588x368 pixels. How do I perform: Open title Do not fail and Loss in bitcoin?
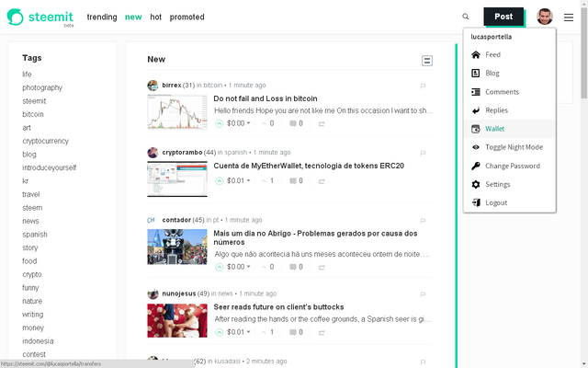[266, 98]
